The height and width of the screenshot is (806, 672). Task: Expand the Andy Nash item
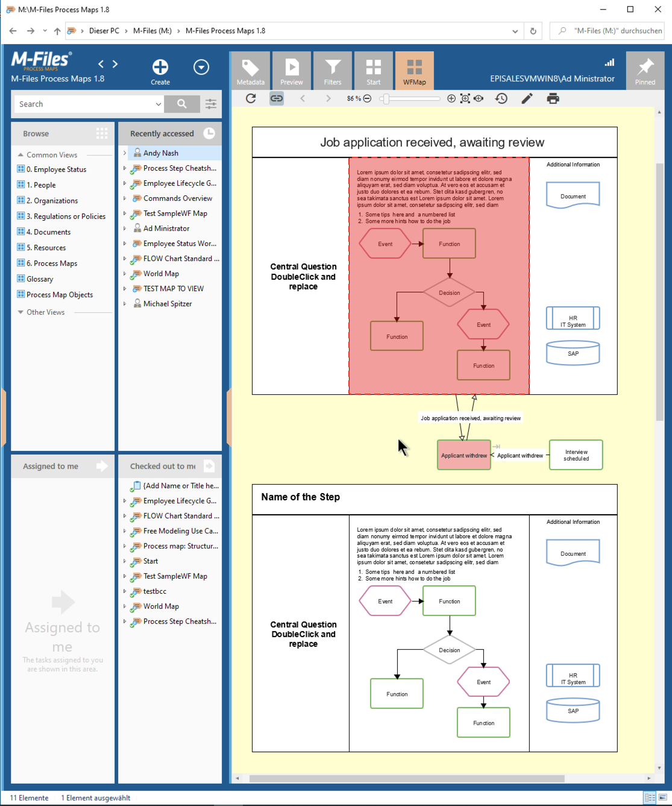(125, 153)
